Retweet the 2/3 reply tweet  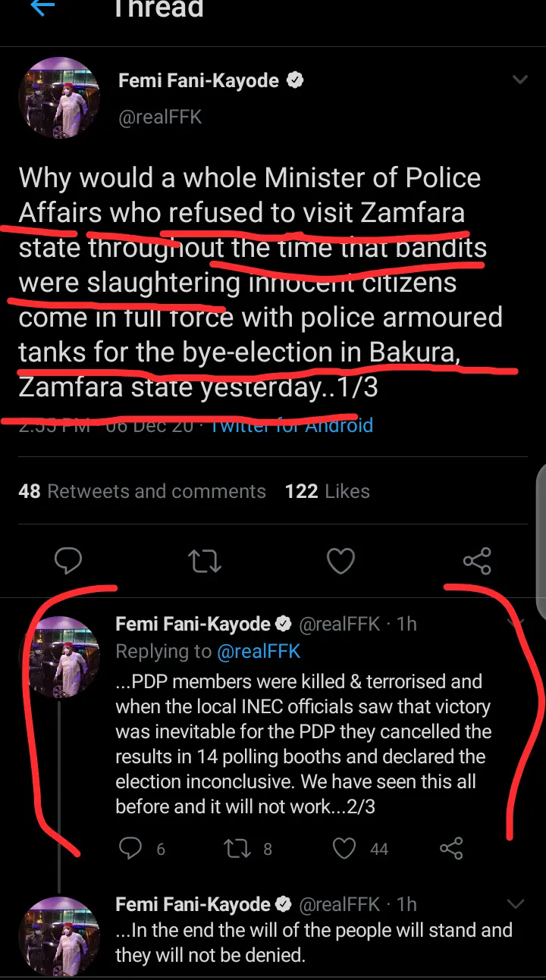click(x=238, y=848)
